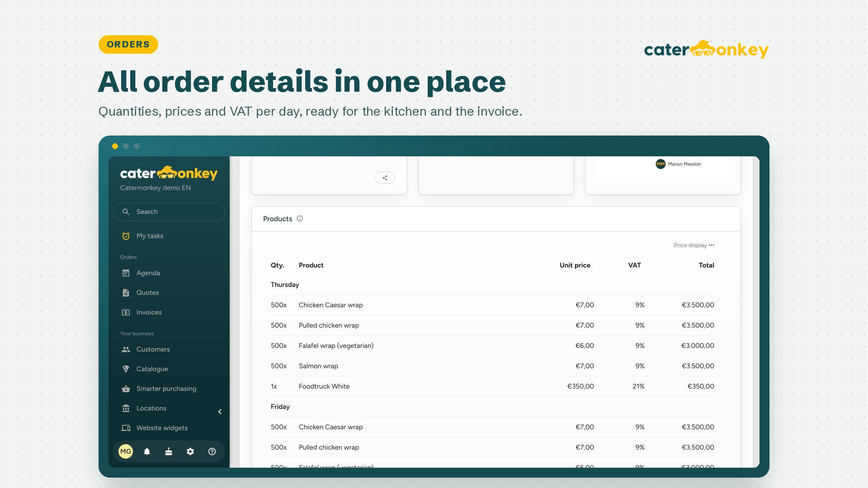Go to Quotes in the sidebar
This screenshot has height=488, width=868.
[x=147, y=293]
